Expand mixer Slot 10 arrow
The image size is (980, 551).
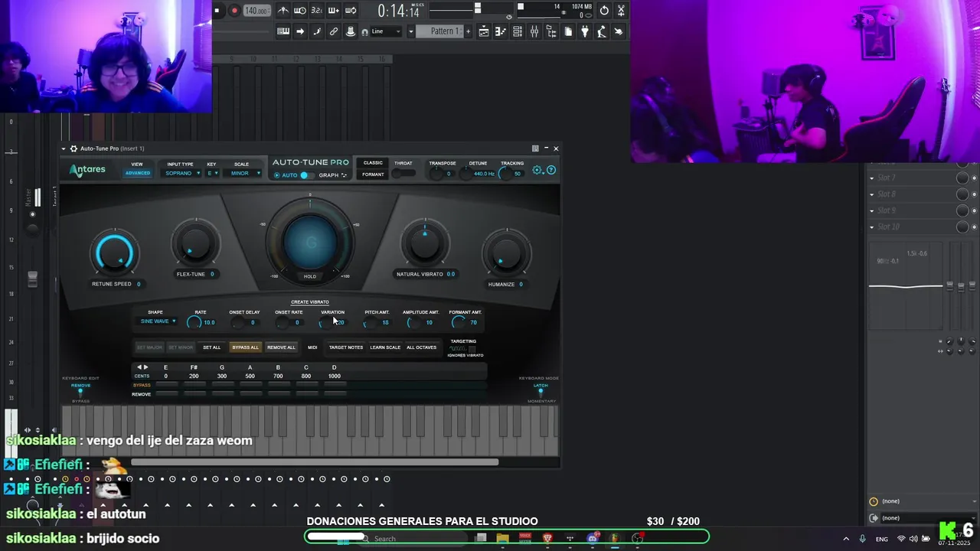(x=871, y=227)
